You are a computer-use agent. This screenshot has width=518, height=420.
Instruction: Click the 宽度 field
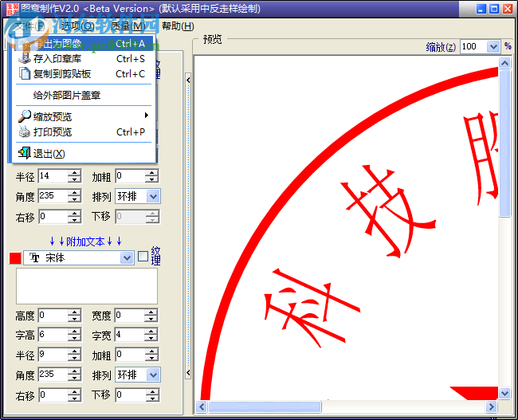click(130, 316)
